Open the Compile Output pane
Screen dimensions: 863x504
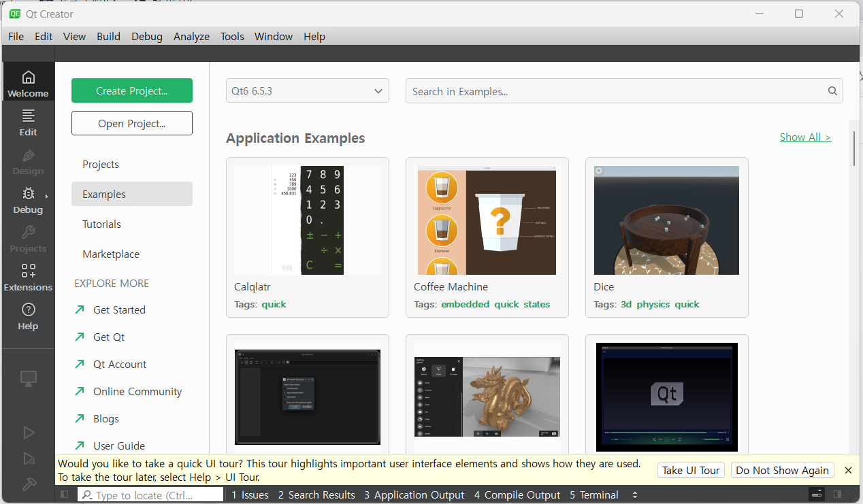(517, 495)
